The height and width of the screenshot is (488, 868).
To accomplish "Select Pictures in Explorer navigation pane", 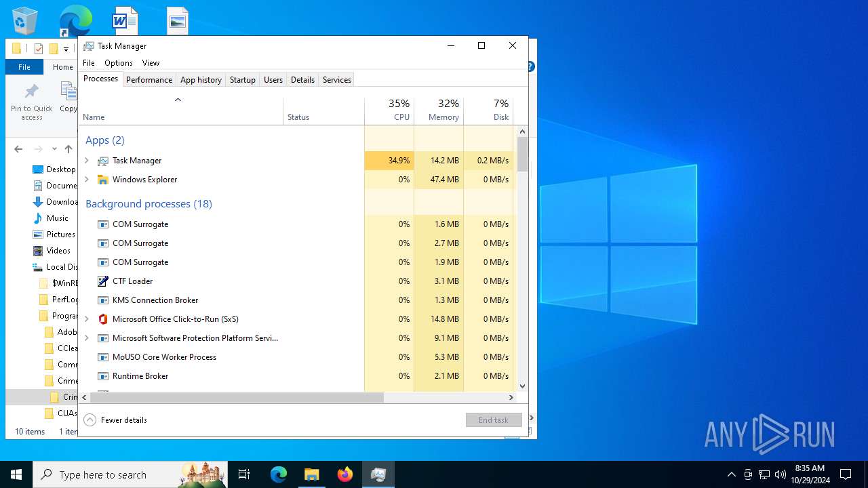I will click(54, 235).
